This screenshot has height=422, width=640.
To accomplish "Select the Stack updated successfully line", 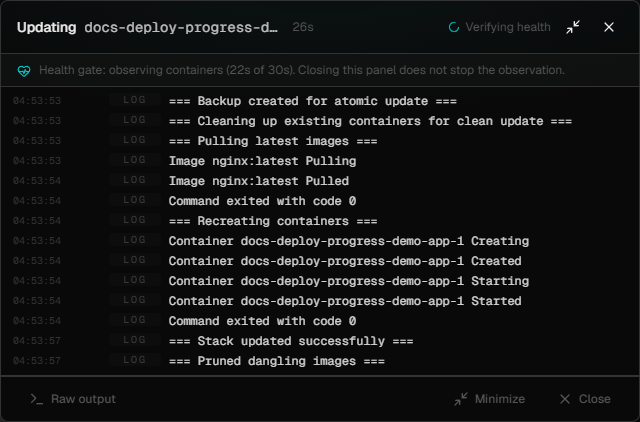I will point(291,341).
